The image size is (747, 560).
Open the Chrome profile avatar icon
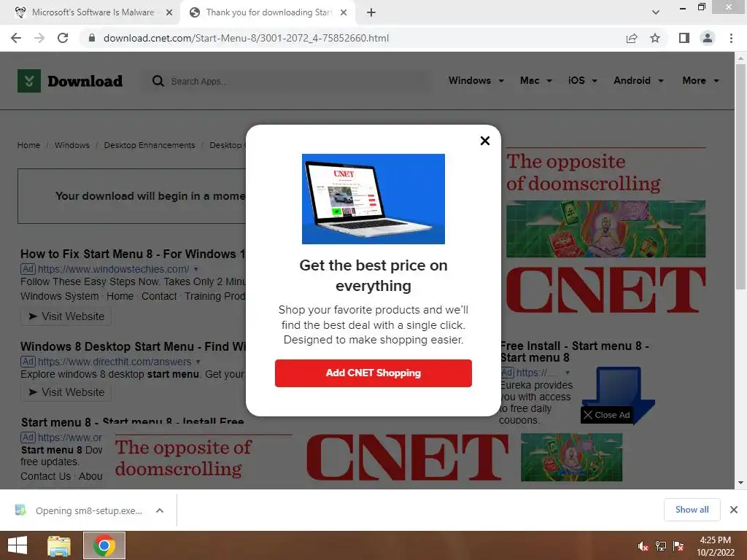click(708, 38)
